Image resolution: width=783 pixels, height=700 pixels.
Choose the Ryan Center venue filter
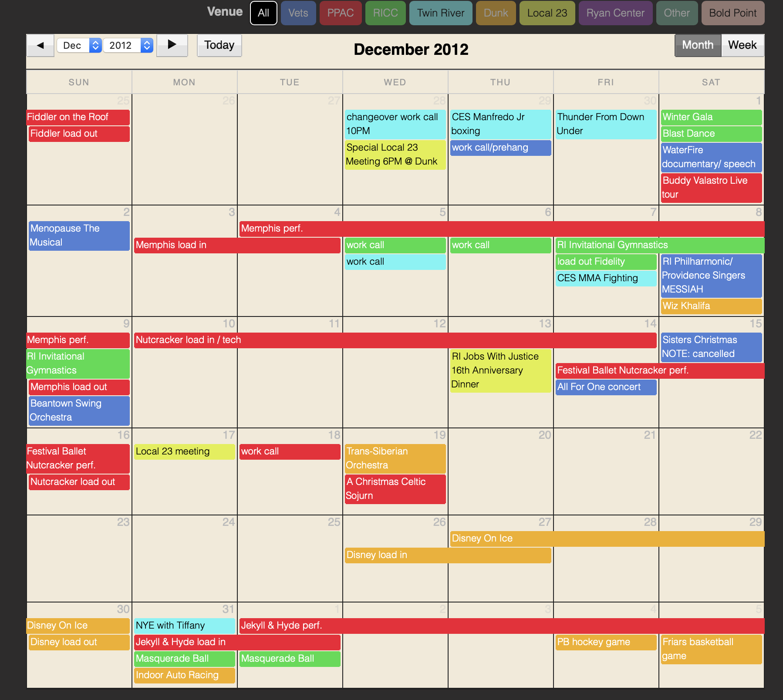(x=615, y=13)
